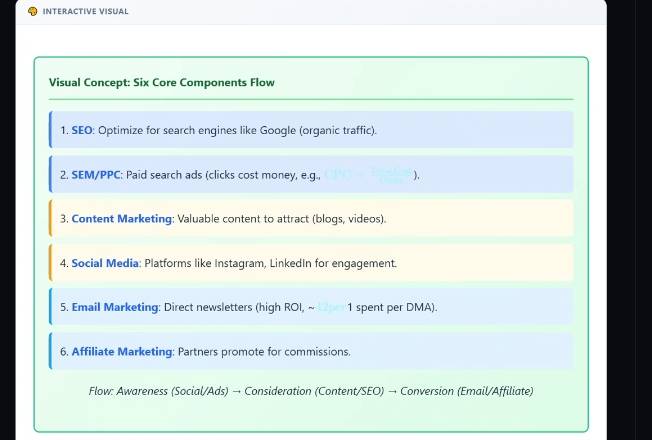The height and width of the screenshot is (440, 652).
Task: Click text 'Paid search ads (clicks cost money'
Action: [x=210, y=175]
